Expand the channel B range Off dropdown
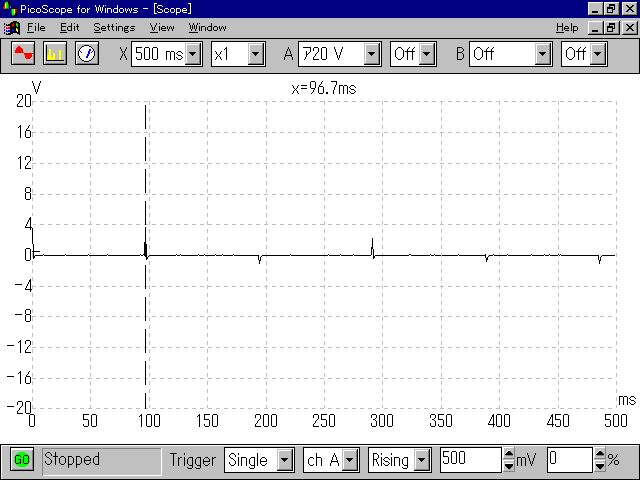The width and height of the screenshot is (640, 480). coord(542,54)
